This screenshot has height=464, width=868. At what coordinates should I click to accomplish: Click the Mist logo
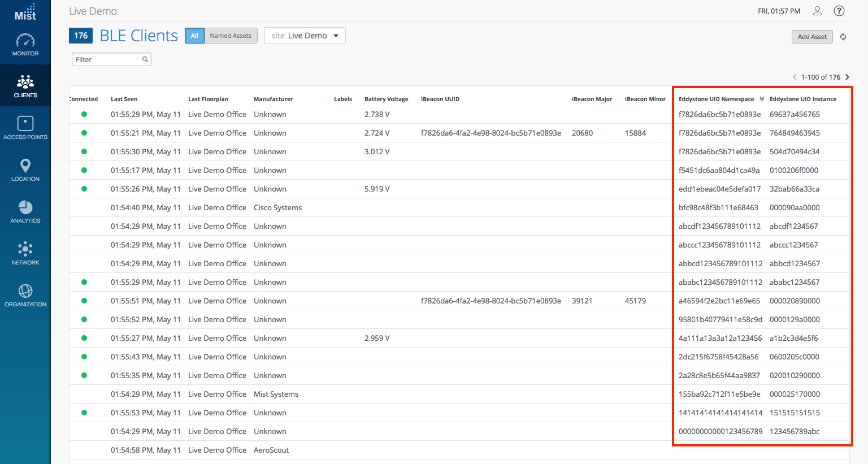(x=25, y=12)
